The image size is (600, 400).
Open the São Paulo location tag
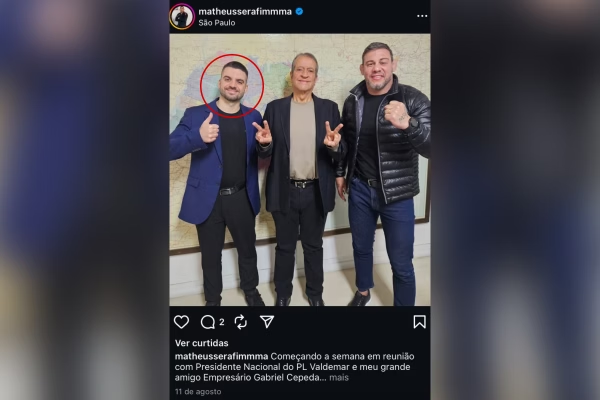click(x=217, y=23)
